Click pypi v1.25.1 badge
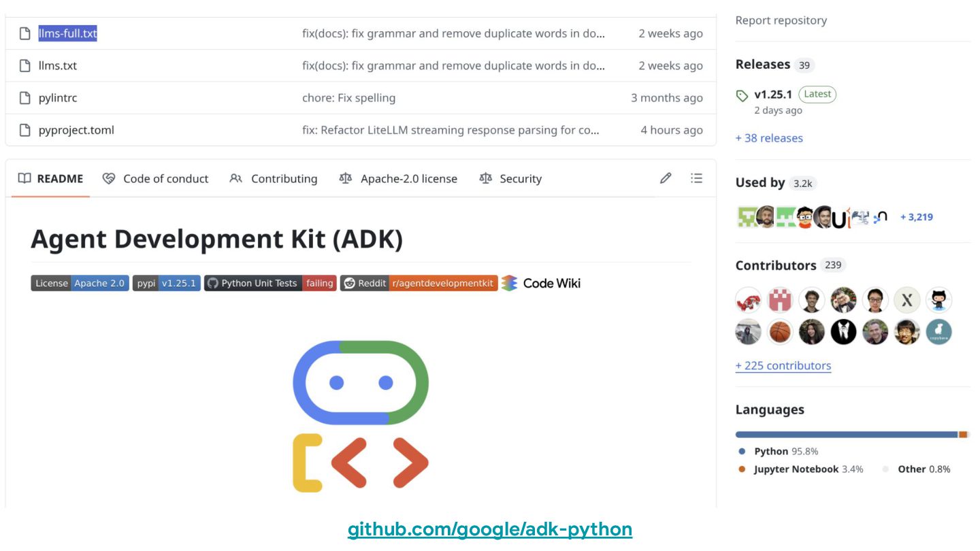 [x=167, y=283]
